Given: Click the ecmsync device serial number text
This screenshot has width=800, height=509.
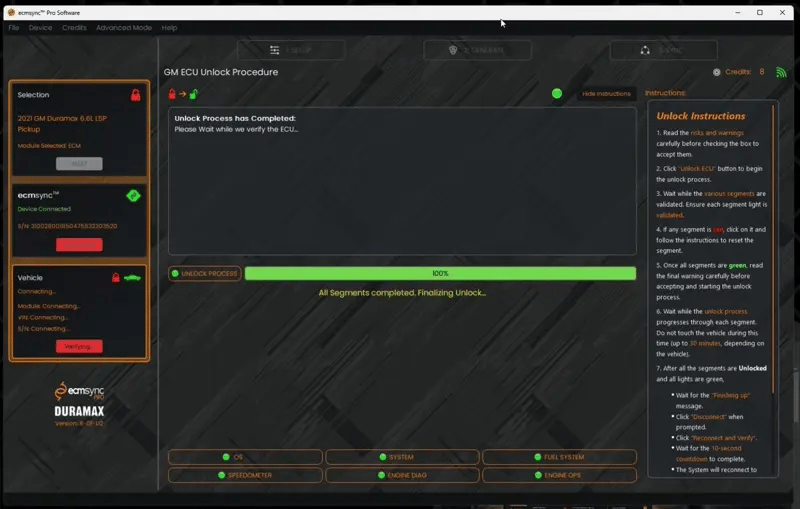Looking at the screenshot, I should point(67,226).
